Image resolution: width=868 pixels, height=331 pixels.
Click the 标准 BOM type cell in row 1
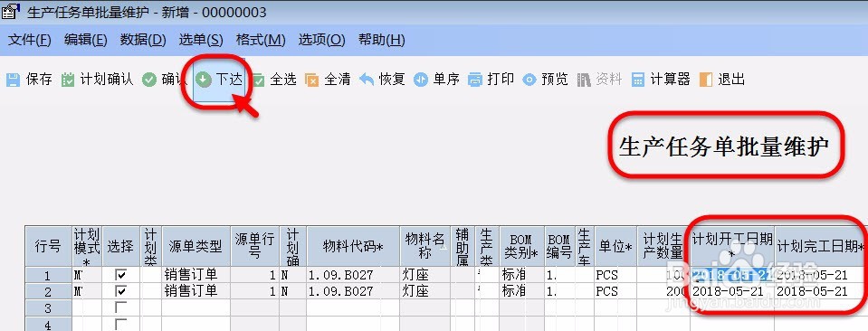coord(521,275)
